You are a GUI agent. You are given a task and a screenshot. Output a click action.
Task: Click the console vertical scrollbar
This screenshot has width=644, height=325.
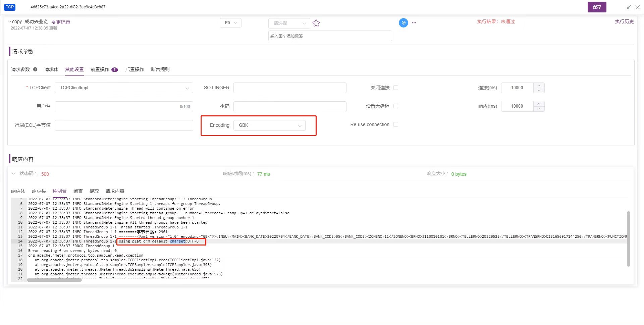(628, 239)
